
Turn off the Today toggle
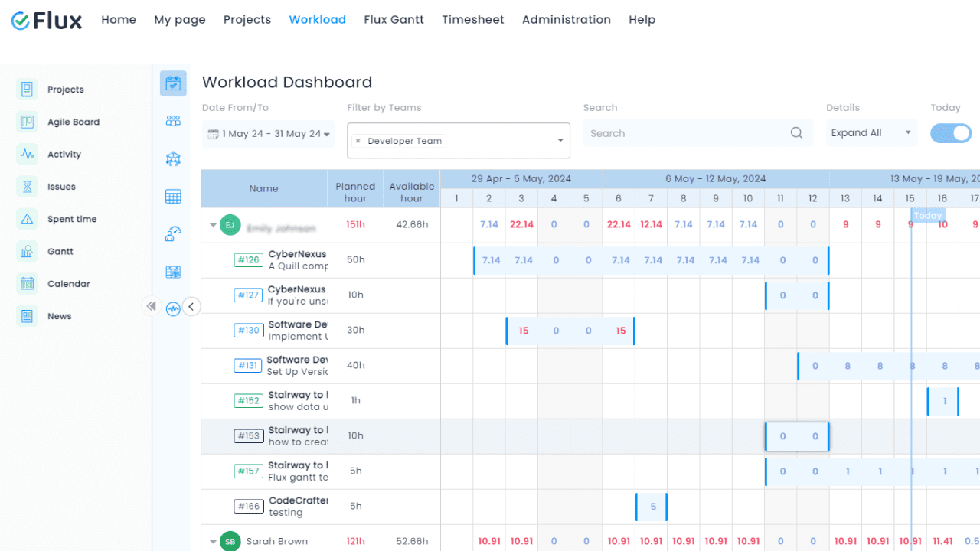click(x=951, y=133)
